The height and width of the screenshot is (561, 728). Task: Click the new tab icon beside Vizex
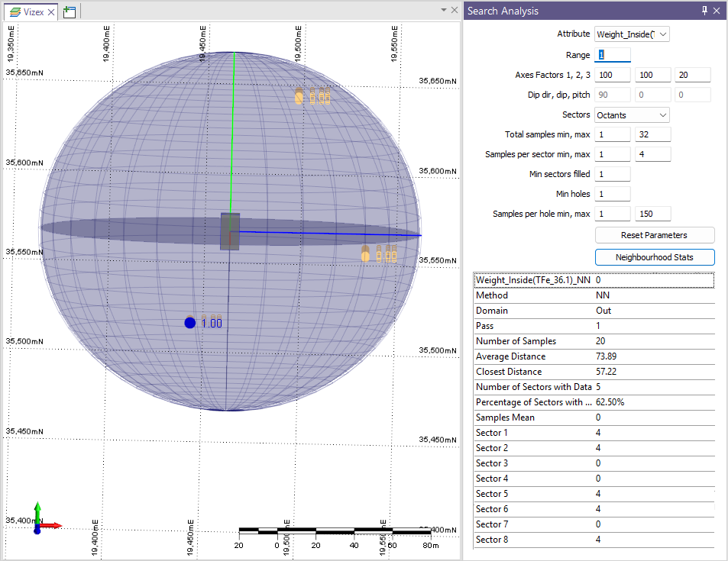(70, 11)
